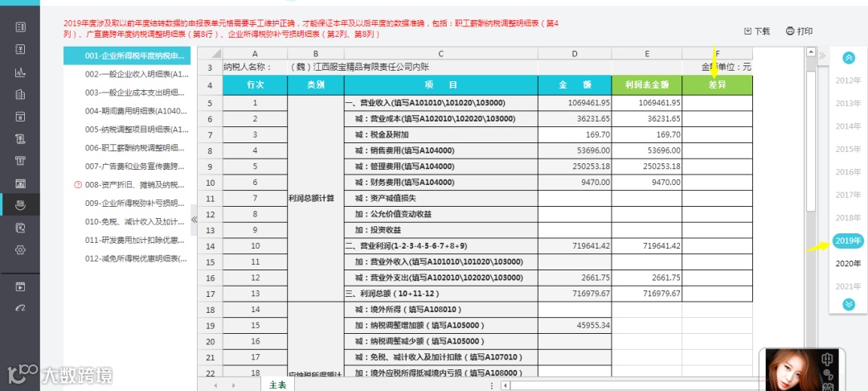Print the report with 打印
The image size is (868, 391).
pyautogui.click(x=799, y=31)
